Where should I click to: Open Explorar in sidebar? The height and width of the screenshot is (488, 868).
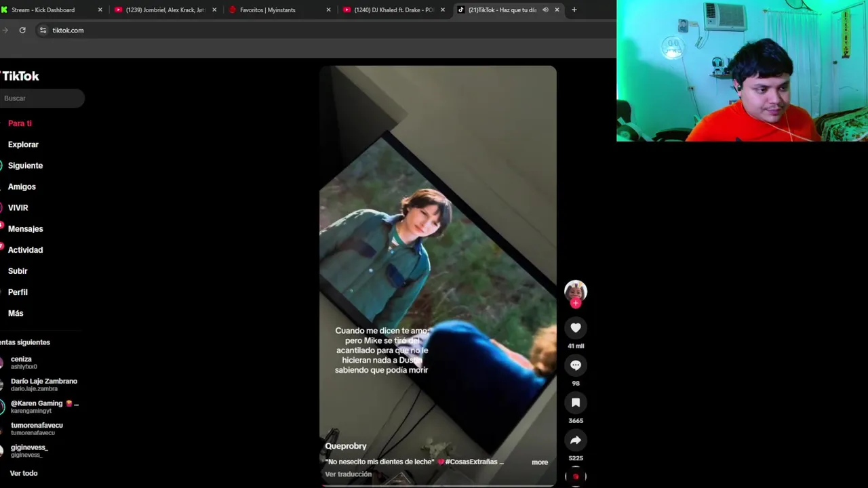(23, 144)
